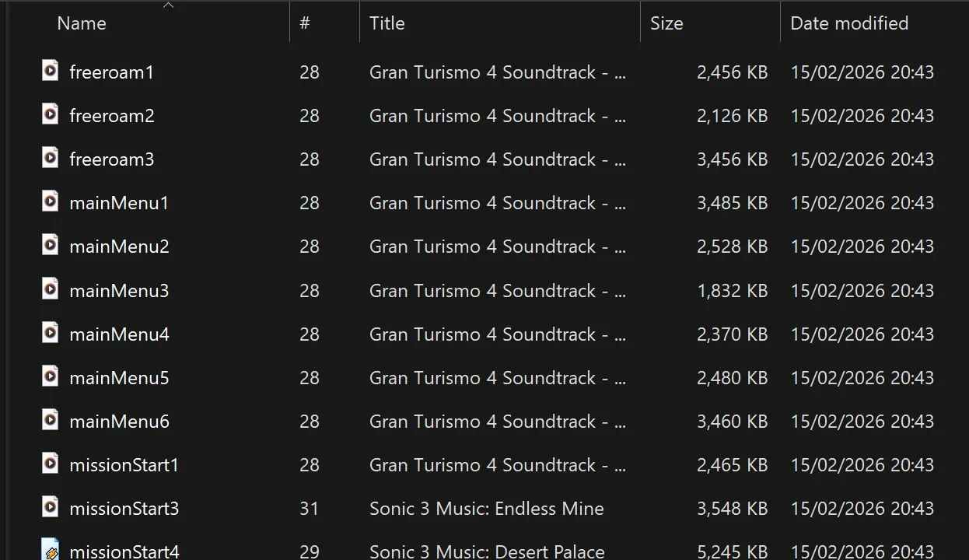The width and height of the screenshot is (969, 560).
Task: Click the Gran Turismo title in mainMenu5 row
Action: [498, 378]
